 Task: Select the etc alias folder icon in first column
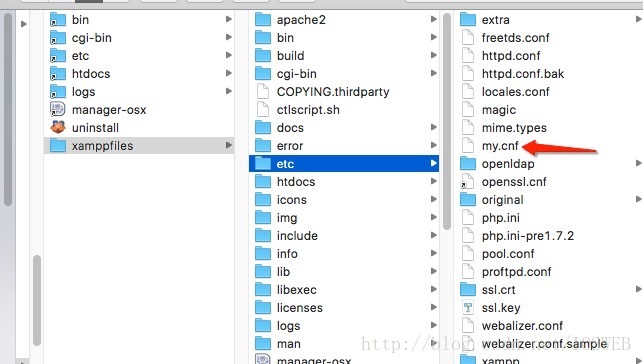(58, 56)
